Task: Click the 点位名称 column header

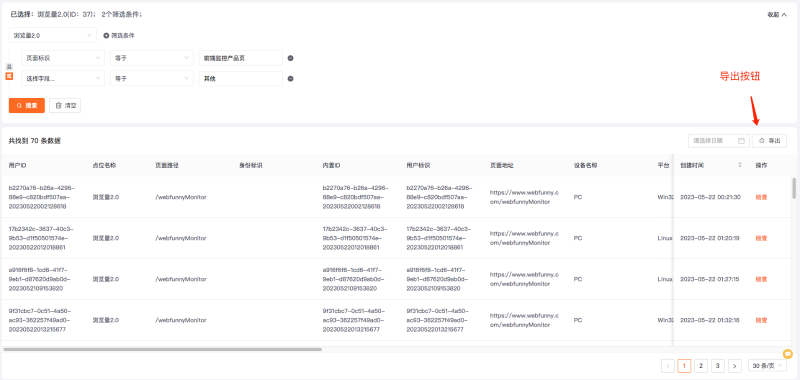Action: [x=104, y=165]
